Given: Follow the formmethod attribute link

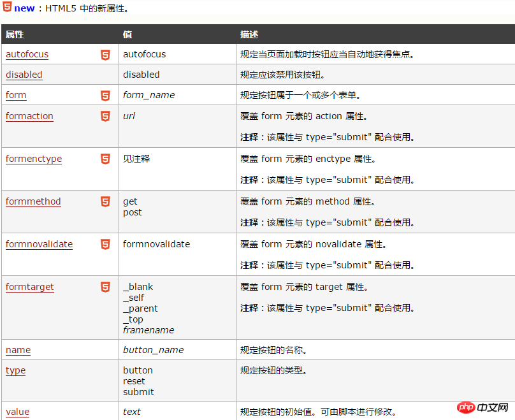Looking at the screenshot, I should tap(33, 201).
